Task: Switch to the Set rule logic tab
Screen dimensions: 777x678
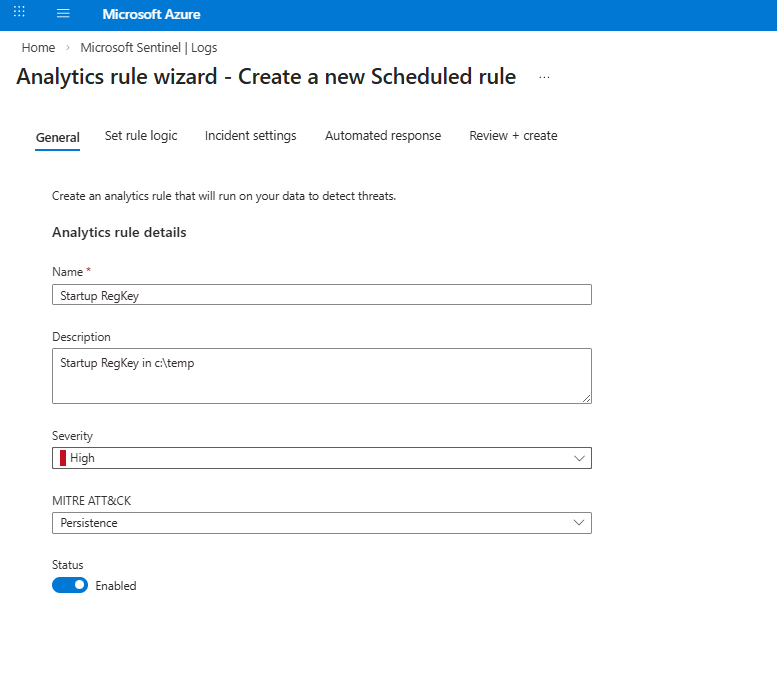Action: tap(141, 136)
